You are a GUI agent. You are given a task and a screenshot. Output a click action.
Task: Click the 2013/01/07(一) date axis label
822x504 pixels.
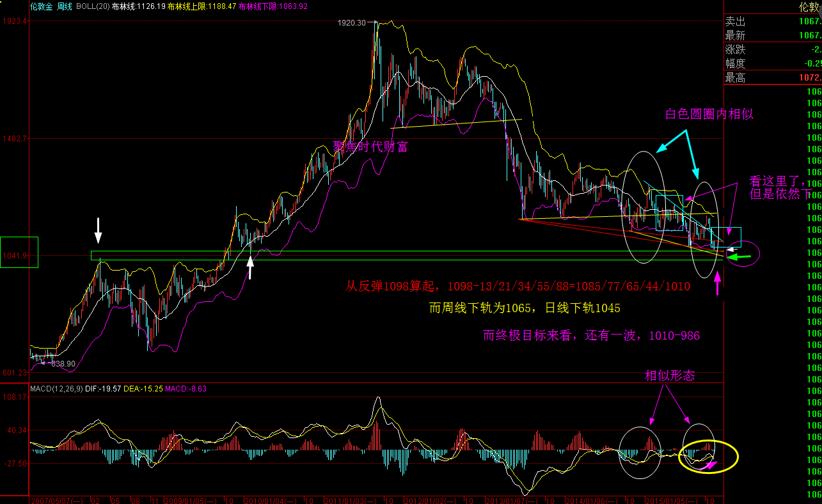pyautogui.click(x=510, y=500)
